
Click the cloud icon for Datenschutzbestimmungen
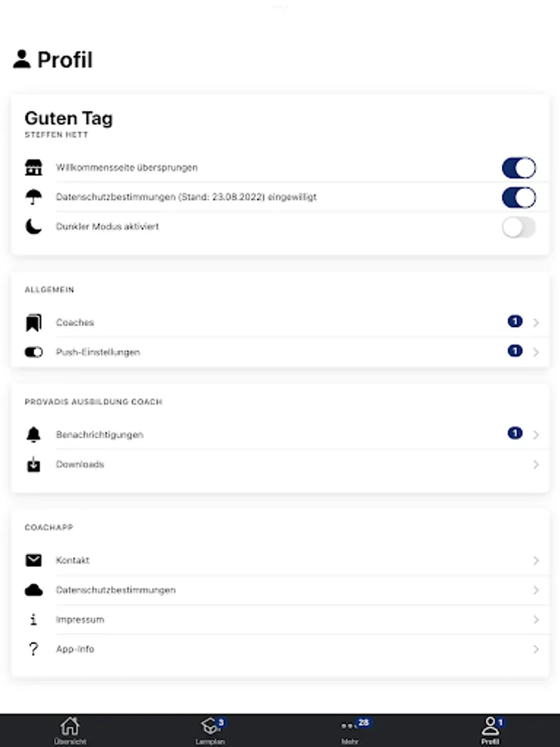(x=33, y=590)
